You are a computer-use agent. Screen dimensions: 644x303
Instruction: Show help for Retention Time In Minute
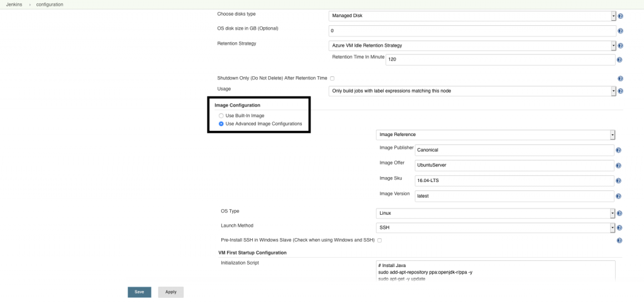coord(620,60)
